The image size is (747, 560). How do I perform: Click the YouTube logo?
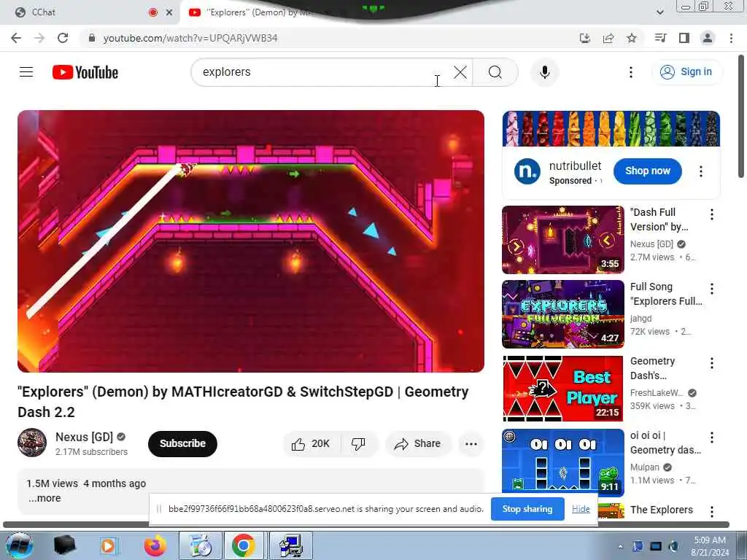coord(85,72)
